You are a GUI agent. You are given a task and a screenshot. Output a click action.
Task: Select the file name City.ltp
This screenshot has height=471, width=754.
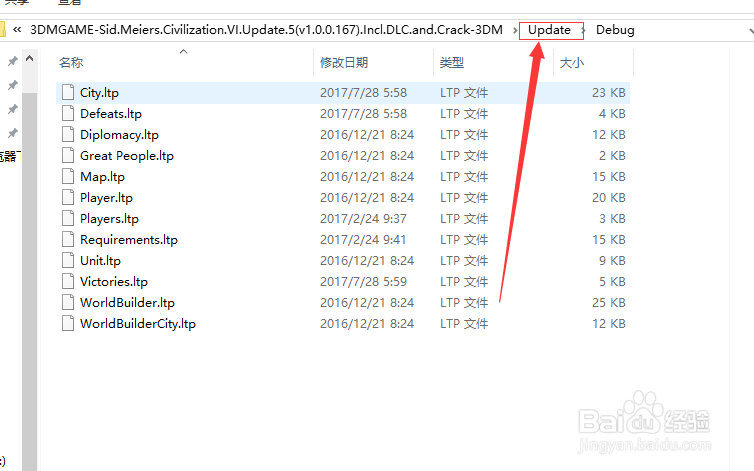click(x=99, y=93)
